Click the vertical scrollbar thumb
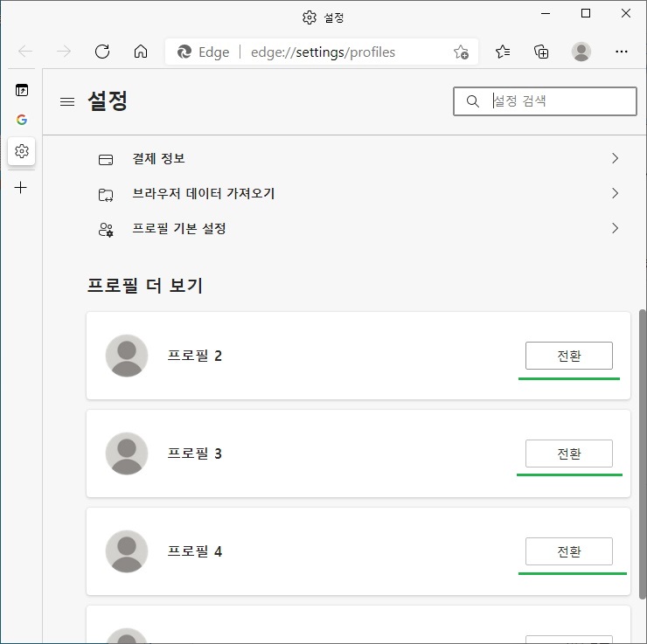Screen dimensions: 647x644 coord(643,454)
